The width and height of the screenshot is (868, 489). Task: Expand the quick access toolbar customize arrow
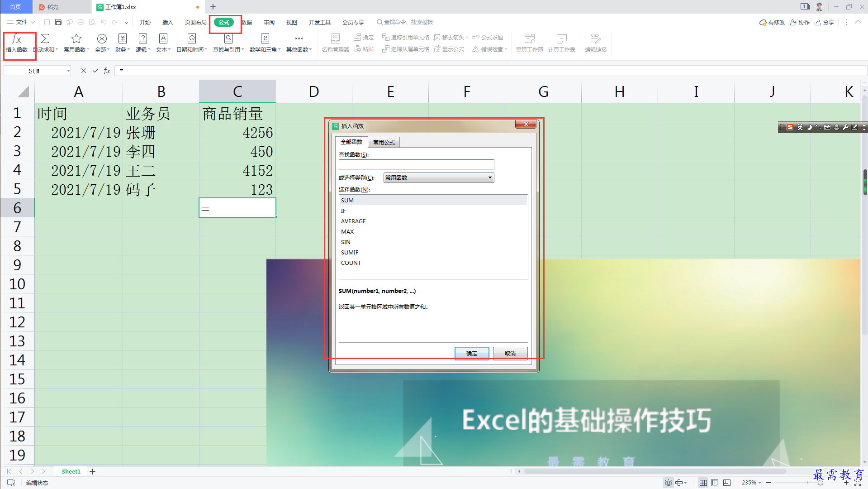click(126, 22)
